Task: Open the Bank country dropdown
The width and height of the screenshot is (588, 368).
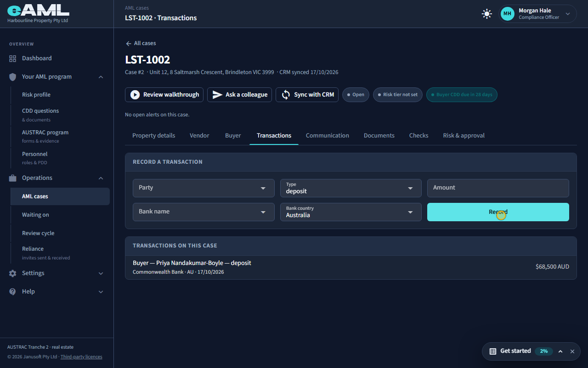Action: coord(351,212)
